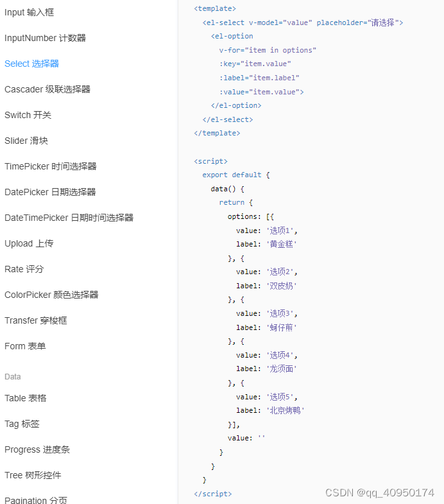Image resolution: width=444 pixels, height=504 pixels.
Task: Click the value '选项4' code line
Action: [267, 356]
